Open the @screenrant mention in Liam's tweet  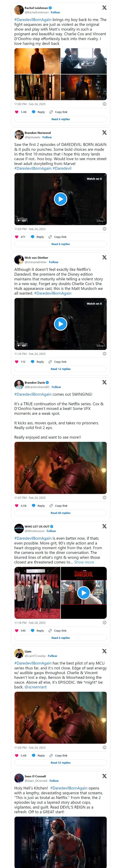pyautogui.click(x=35, y=687)
